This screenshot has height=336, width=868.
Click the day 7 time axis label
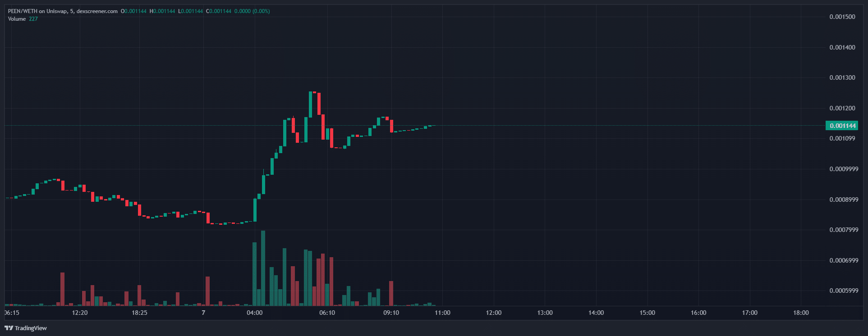tap(203, 313)
